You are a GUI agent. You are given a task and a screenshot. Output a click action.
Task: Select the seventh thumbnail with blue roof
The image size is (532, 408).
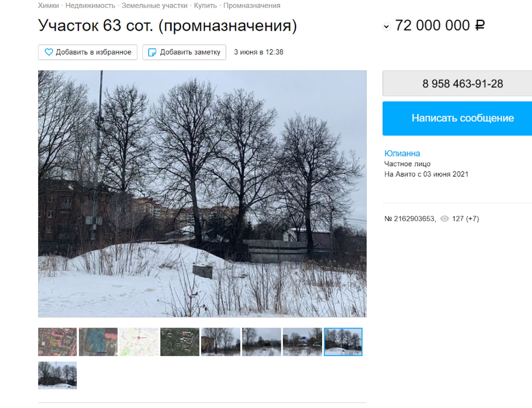(x=302, y=342)
